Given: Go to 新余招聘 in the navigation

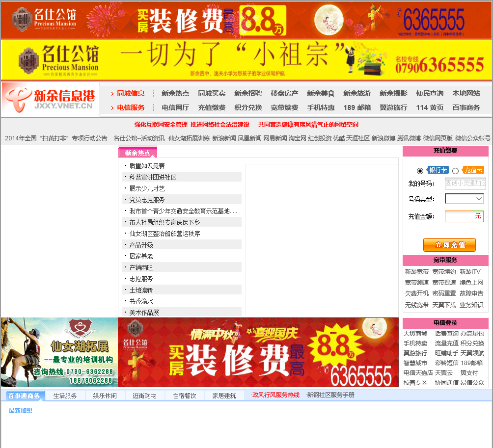Looking at the screenshot, I should point(248,93).
